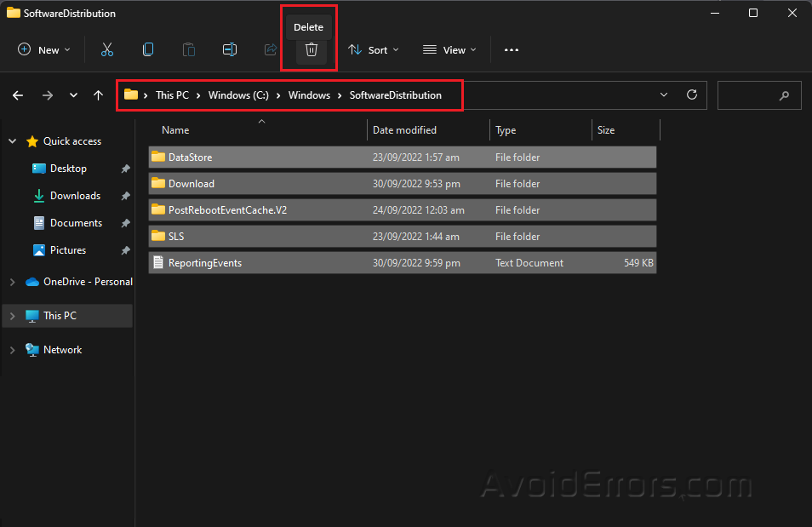Screen dimensions: 812x527
Task: Select the DataStore folder
Action: coord(191,158)
